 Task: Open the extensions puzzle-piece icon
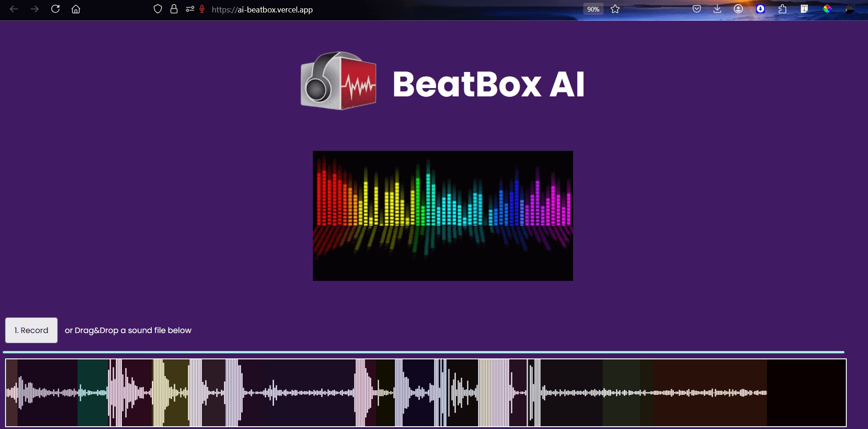782,9
